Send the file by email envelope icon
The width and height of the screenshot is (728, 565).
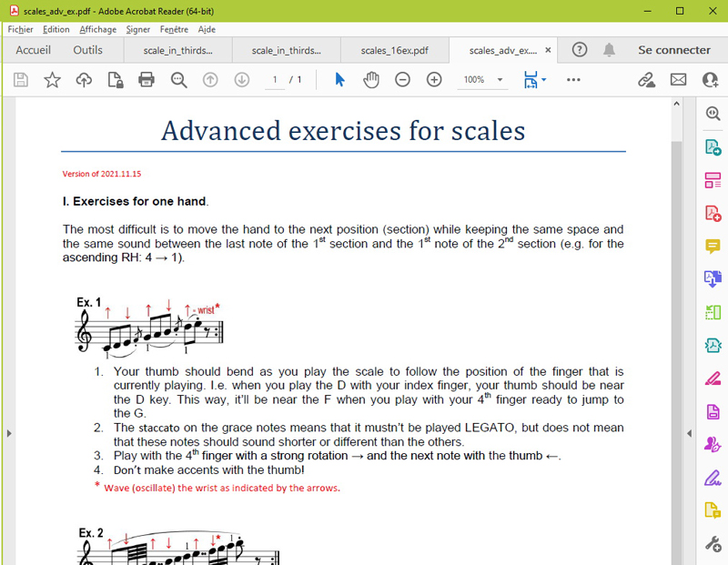[678, 80]
